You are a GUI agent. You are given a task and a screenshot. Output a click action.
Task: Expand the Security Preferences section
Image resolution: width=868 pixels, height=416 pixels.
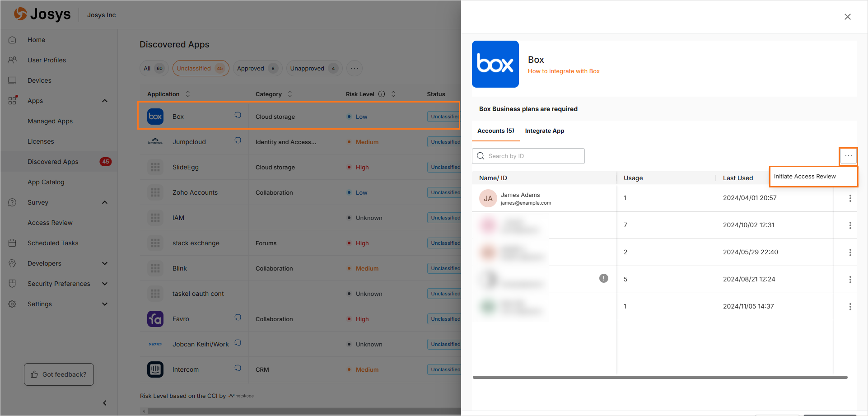pos(105,284)
